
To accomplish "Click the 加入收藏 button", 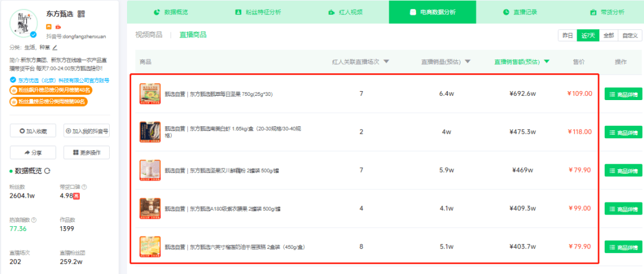I will [x=33, y=132].
